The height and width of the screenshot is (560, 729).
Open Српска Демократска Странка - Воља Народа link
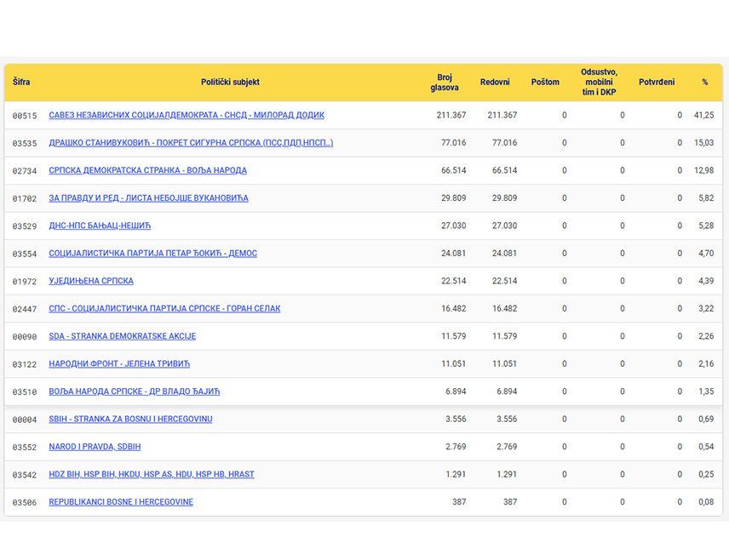point(148,170)
